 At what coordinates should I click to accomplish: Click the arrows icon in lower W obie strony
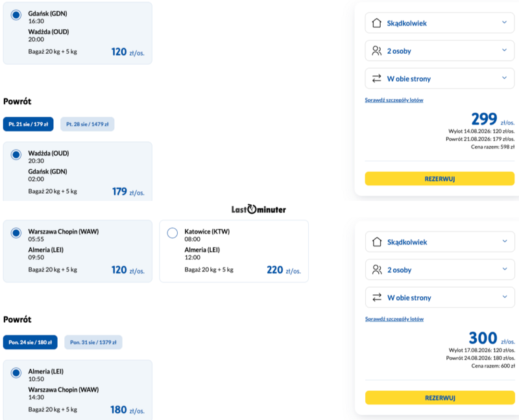377,297
